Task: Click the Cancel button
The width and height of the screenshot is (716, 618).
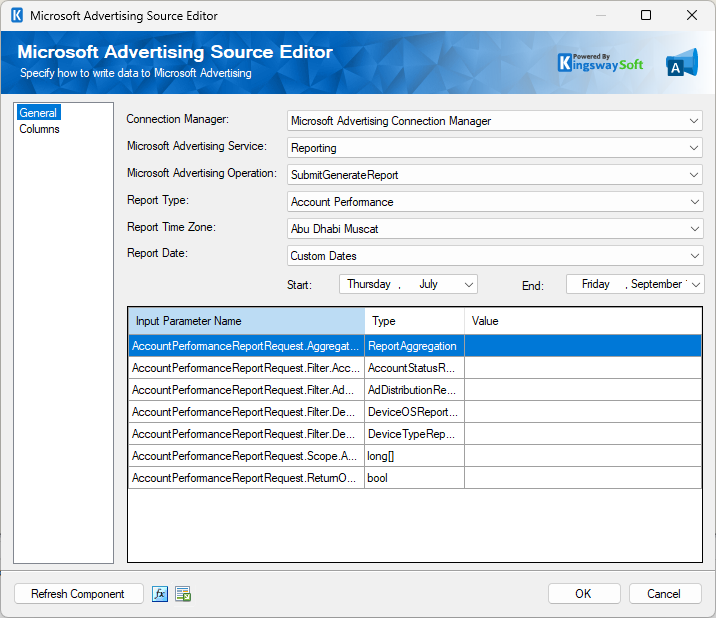Action: coord(664,594)
